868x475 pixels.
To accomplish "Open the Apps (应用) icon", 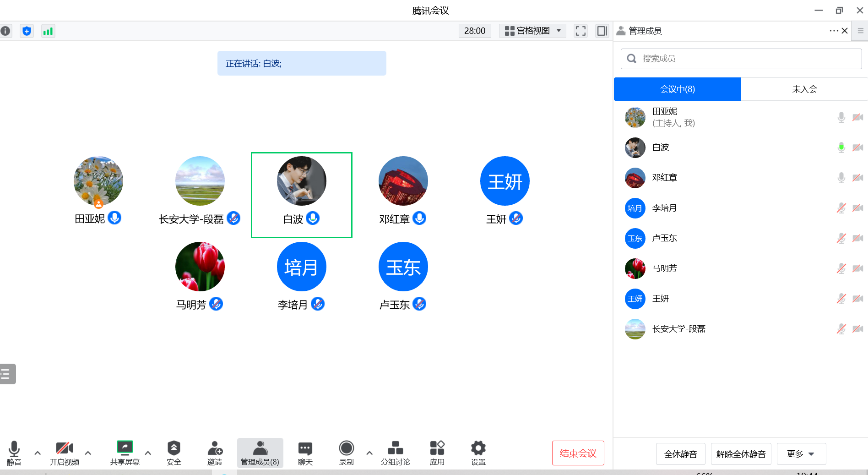I will point(437,453).
